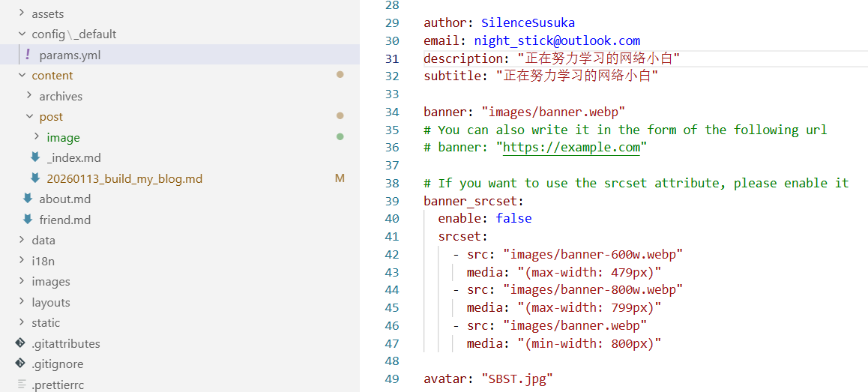Click the file icon next to .prettierrc
Screen dimensions: 868x392
[21, 385]
